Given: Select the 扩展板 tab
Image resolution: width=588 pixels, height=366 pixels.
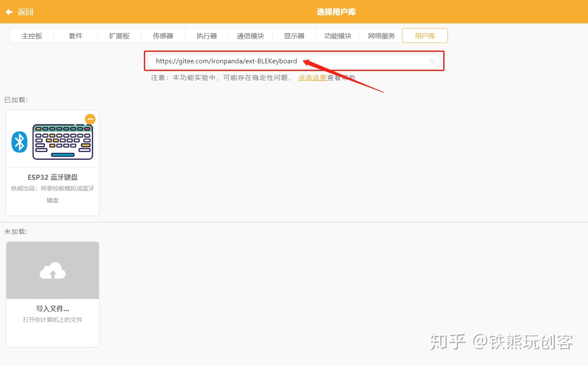Looking at the screenshot, I should (119, 36).
